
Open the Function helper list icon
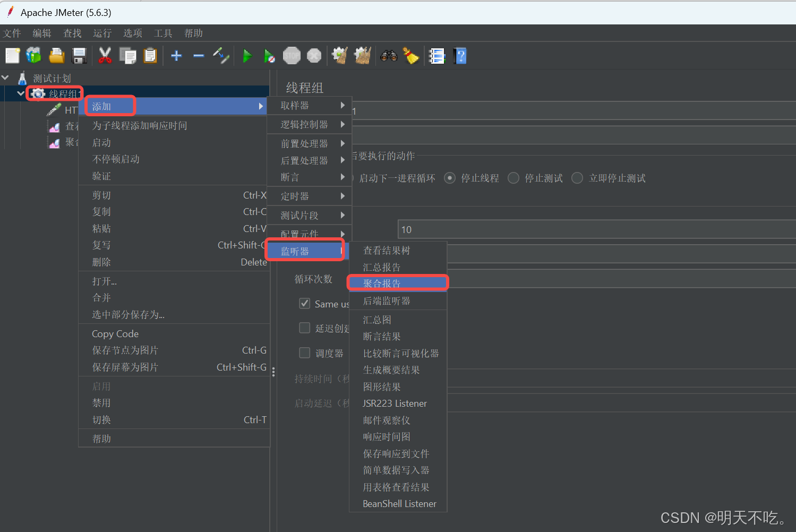click(436, 55)
